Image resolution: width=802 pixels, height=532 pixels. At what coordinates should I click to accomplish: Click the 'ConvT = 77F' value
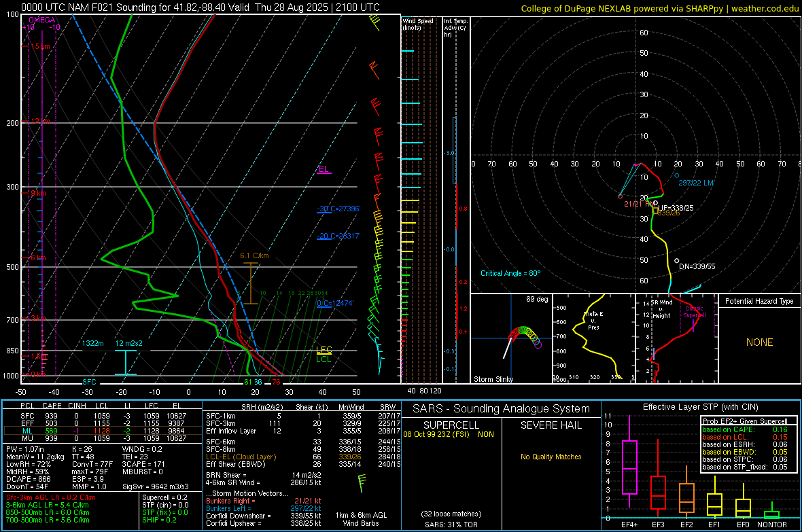click(92, 465)
